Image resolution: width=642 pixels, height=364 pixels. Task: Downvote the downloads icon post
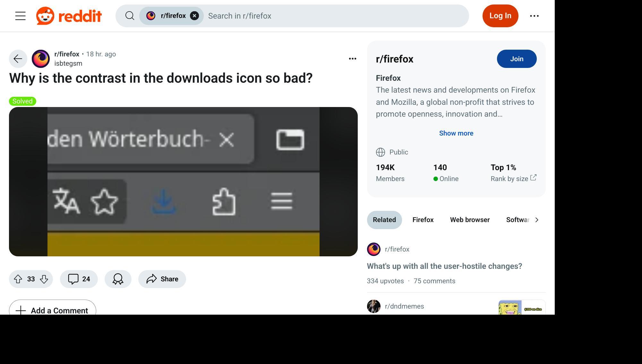[44, 279]
